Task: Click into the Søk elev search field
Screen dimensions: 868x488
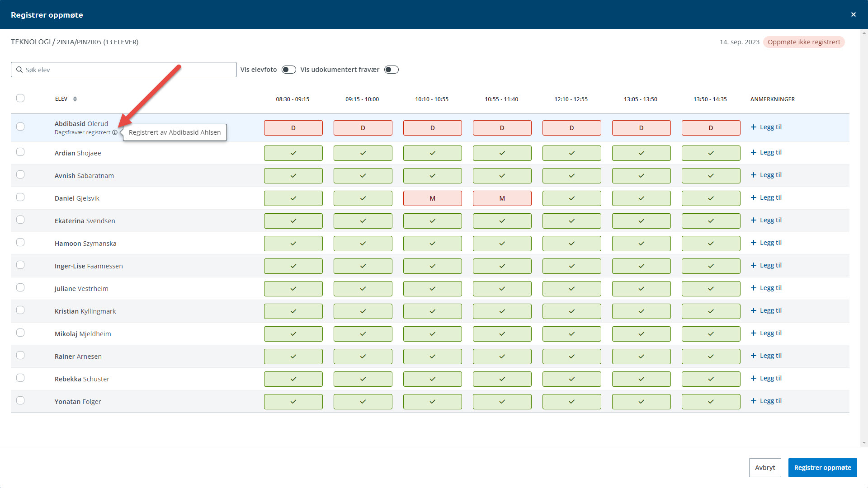Action: (x=124, y=70)
